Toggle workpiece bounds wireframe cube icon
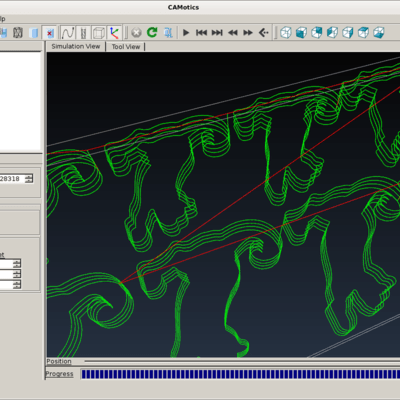 point(98,33)
